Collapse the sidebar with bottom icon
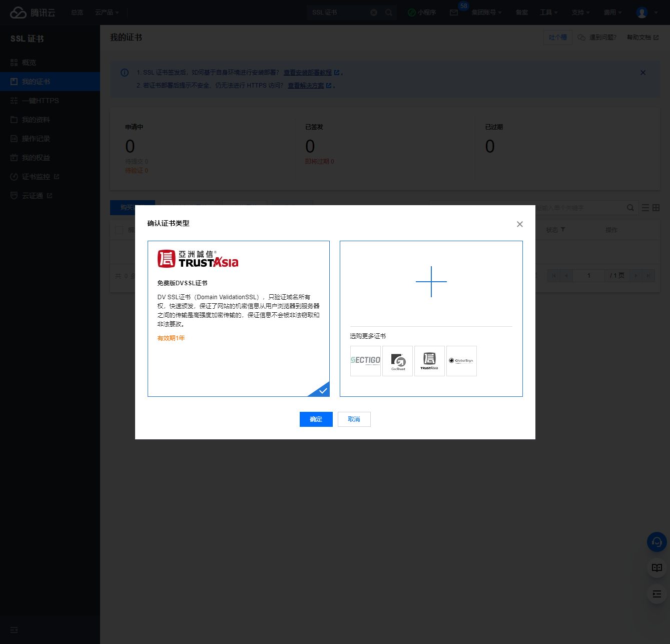 pyautogui.click(x=14, y=630)
